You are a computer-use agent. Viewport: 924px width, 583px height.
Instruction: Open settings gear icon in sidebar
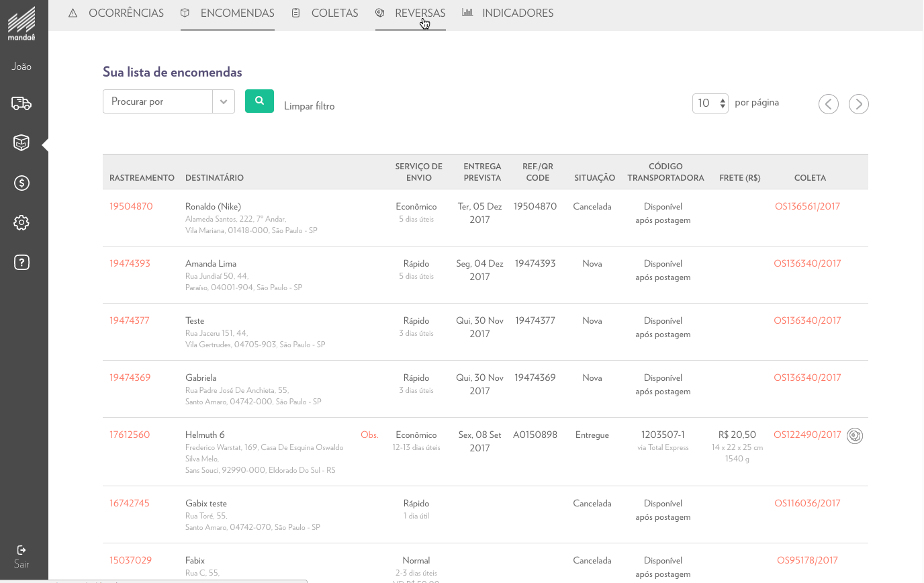(21, 222)
